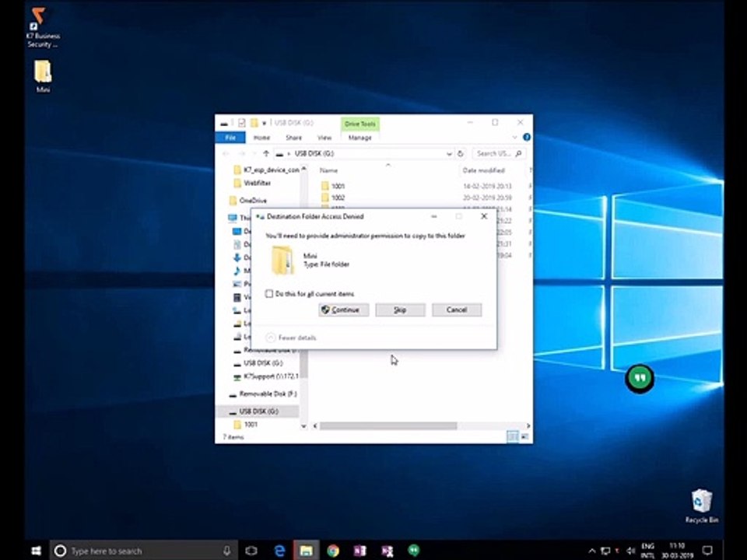This screenshot has width=747, height=560.
Task: Select the Manage drive tools tab
Action: [x=359, y=138]
